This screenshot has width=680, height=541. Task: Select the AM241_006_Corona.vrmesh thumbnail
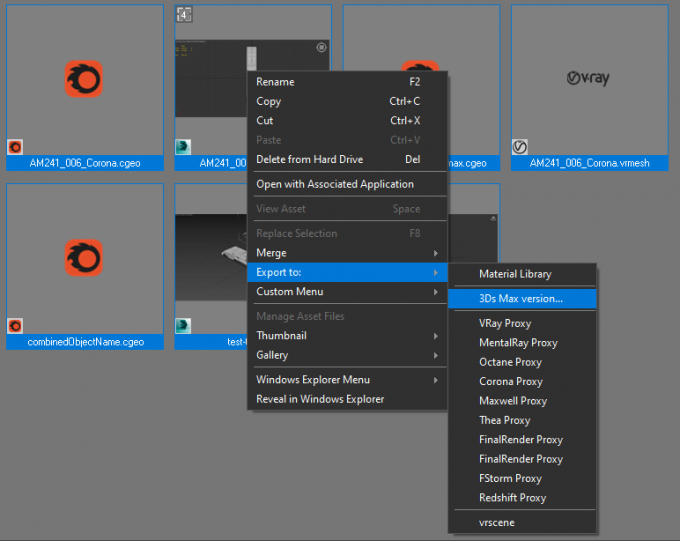point(590,88)
